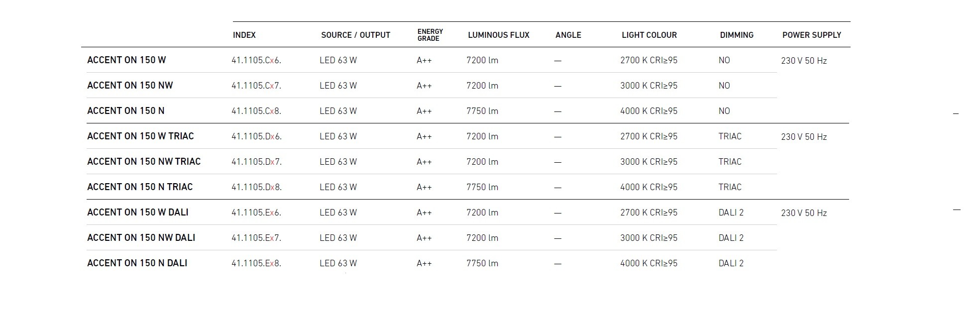The image size is (980, 320).
Task: Open the ACCENT ON 150 N DALI product
Action: 137,263
